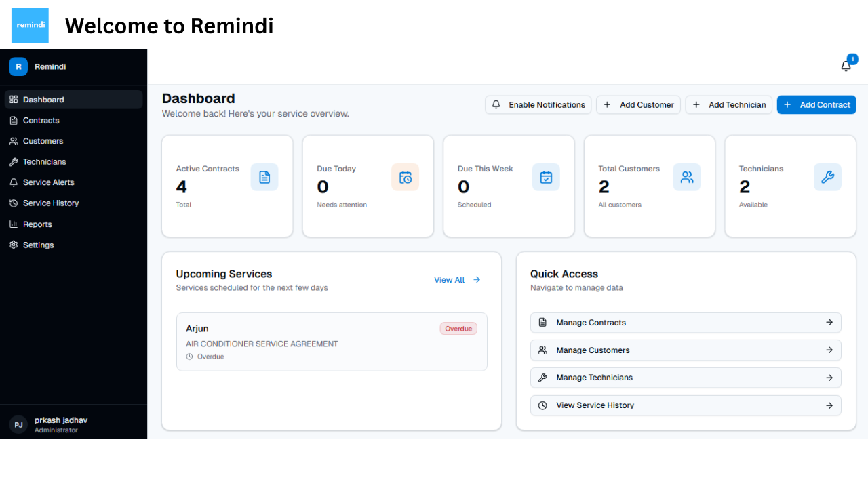The height and width of the screenshot is (488, 868).
Task: Select Service Alerts in the sidebar
Action: click(x=73, y=182)
